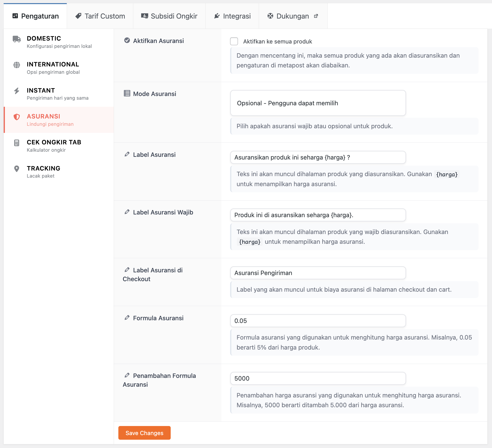The height and width of the screenshot is (448, 492).
Task: Click the Dukungan external link icon
Action: [316, 16]
